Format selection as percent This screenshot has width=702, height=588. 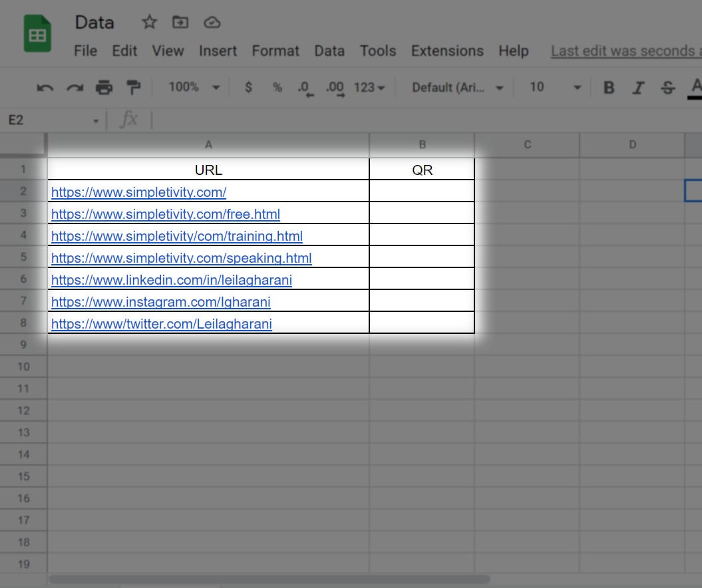[x=277, y=87]
